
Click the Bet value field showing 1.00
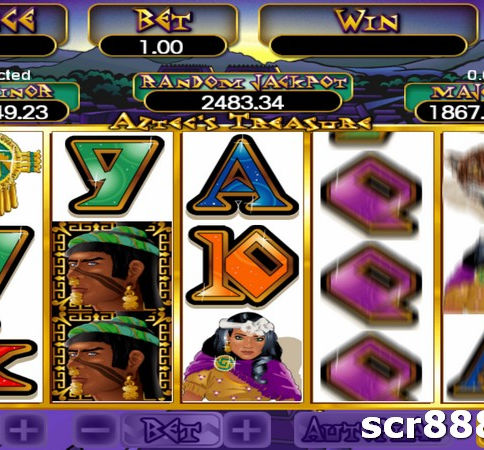pos(162,47)
